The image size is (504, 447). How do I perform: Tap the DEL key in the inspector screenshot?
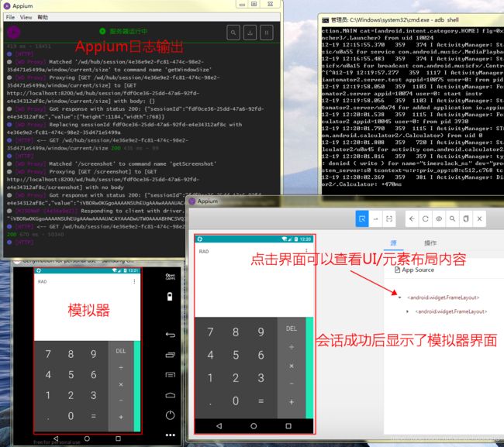coord(292,328)
